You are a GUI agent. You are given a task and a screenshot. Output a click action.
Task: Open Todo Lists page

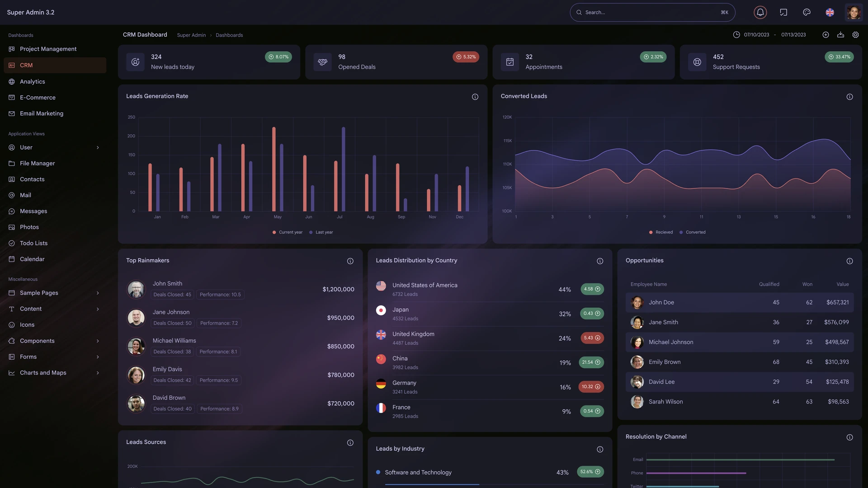[55, 243]
